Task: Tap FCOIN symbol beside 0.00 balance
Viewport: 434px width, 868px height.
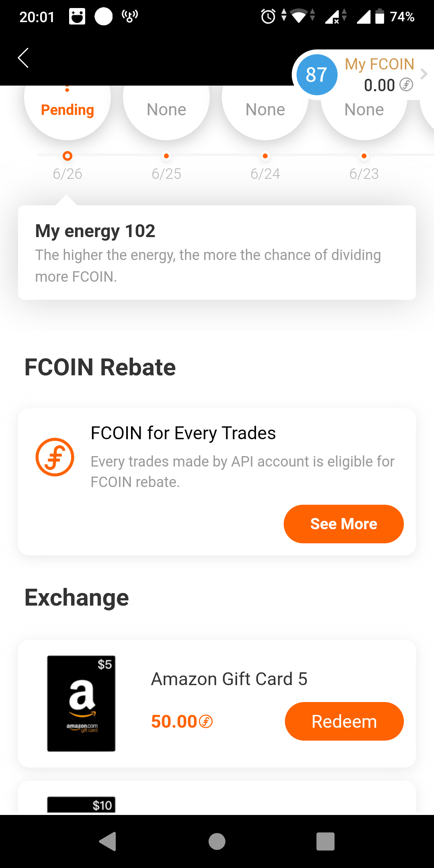Action: [406, 85]
